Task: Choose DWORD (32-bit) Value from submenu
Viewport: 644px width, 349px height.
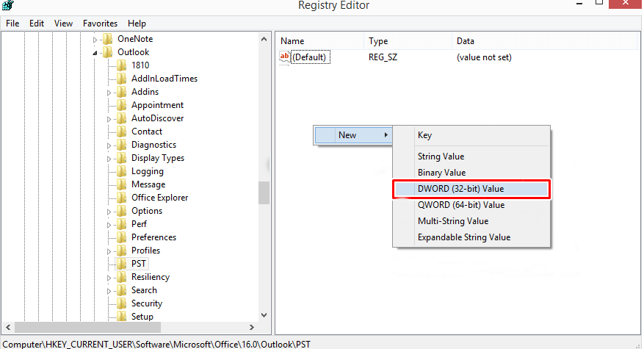Action: click(x=471, y=189)
